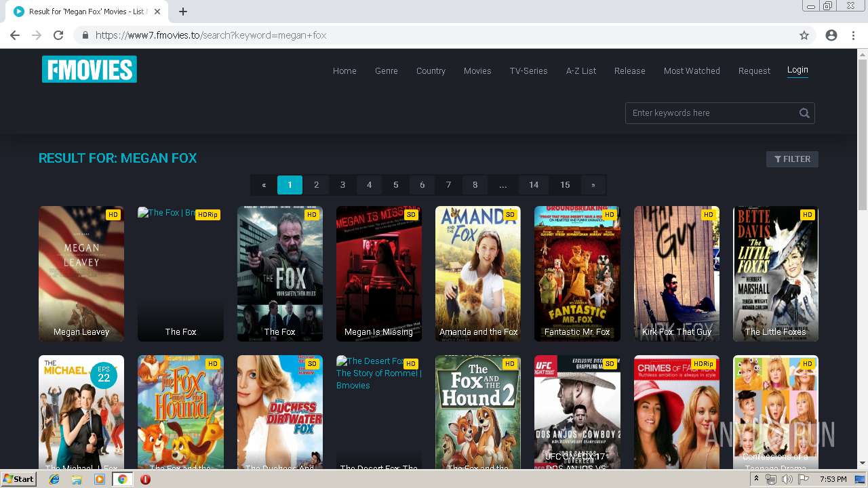Click the taskbar clock 7:53 PM
Viewport: 868px width, 488px height.
click(833, 479)
